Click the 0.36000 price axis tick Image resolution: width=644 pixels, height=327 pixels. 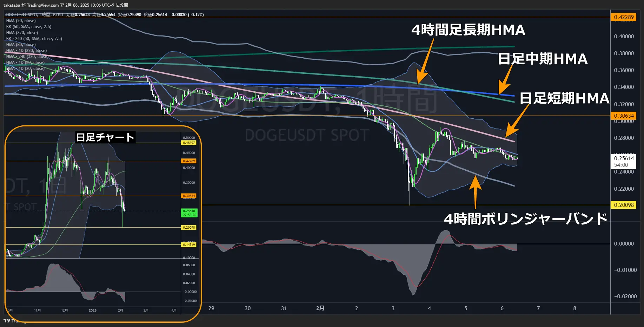pyautogui.click(x=624, y=70)
